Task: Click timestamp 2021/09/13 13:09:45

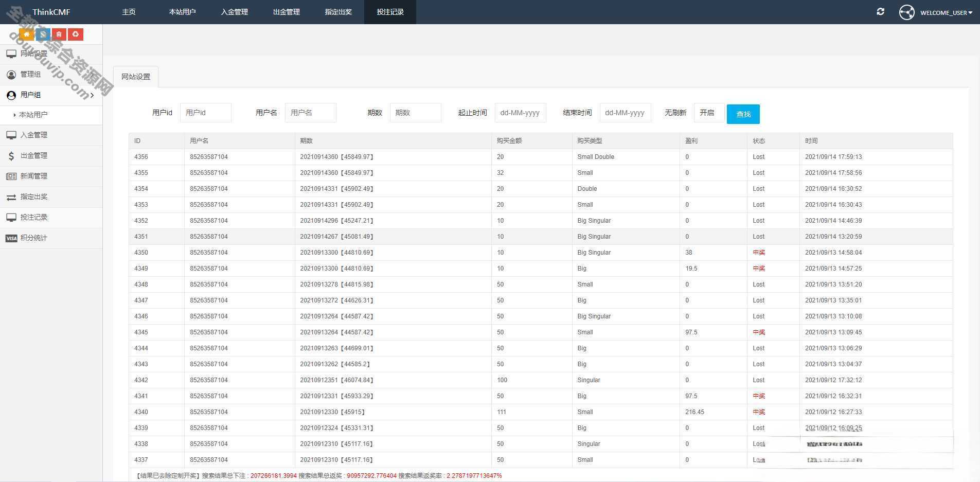Action: click(833, 332)
